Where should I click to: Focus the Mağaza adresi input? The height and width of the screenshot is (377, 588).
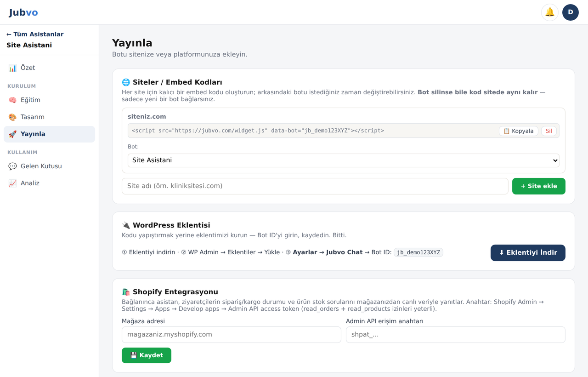pos(232,335)
